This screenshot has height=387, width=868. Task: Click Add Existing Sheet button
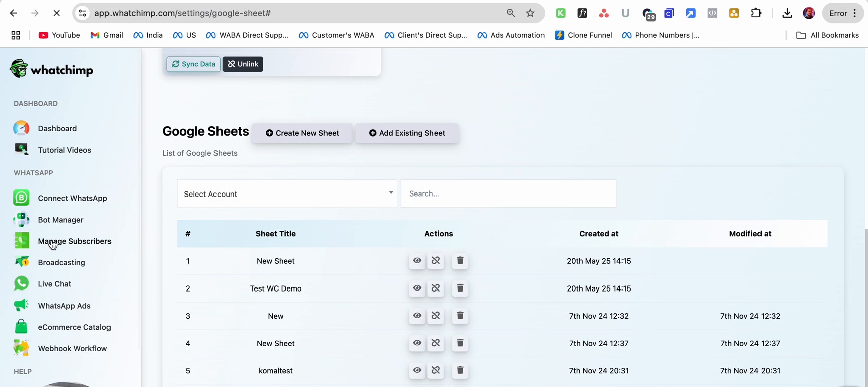coord(407,133)
